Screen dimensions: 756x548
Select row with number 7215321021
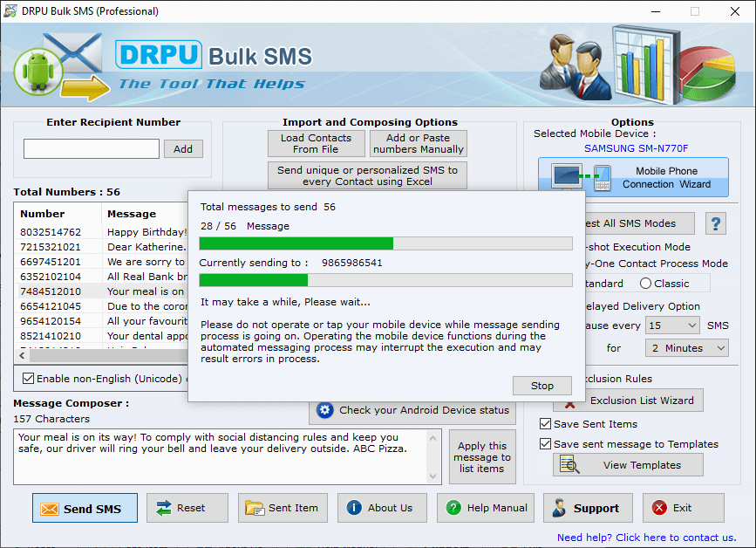click(x=102, y=247)
